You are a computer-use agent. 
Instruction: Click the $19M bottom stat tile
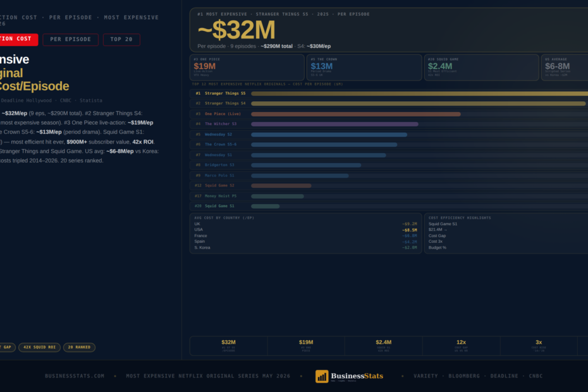[x=306, y=346]
